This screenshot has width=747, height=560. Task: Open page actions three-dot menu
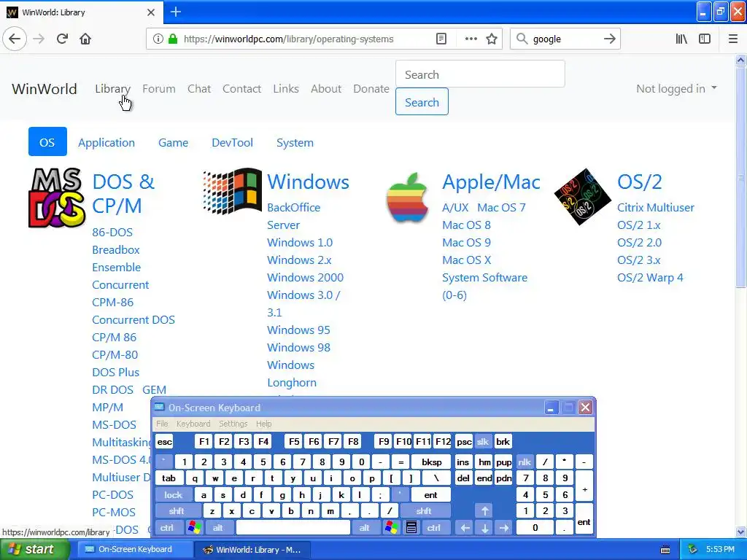coord(471,39)
